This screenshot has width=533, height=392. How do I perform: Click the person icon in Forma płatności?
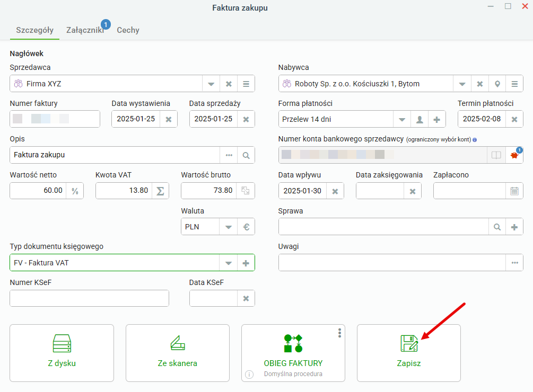tap(420, 120)
